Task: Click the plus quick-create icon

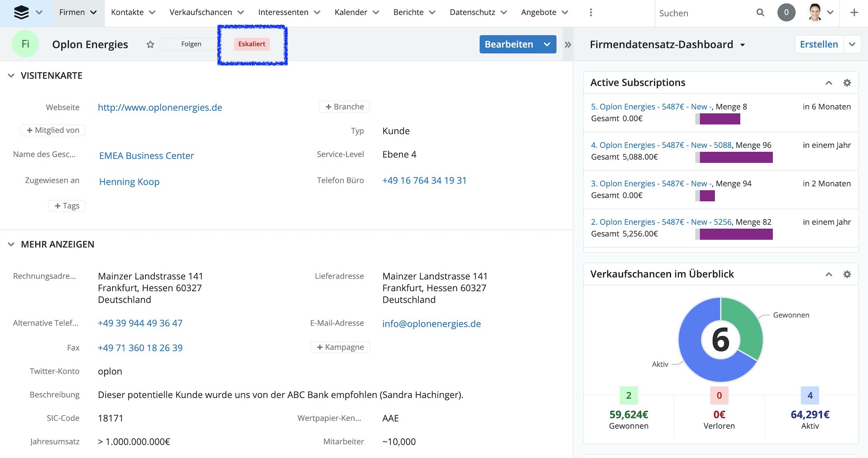Action: coord(854,13)
